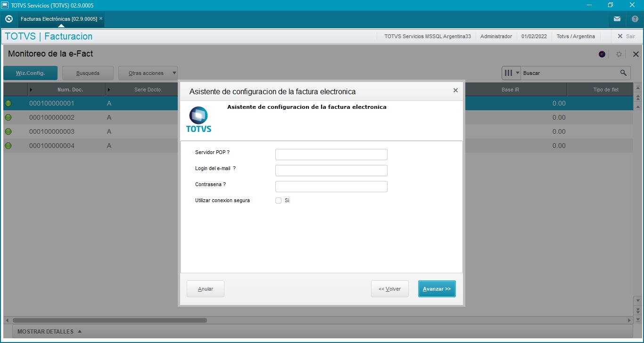Click the single-down arrow in grid scrollbar

click(638, 300)
